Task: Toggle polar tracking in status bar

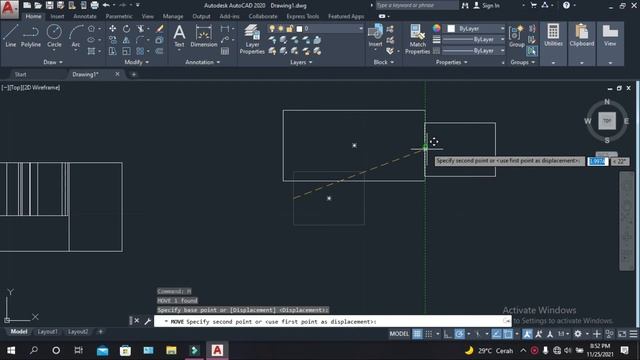Action: (x=459, y=334)
